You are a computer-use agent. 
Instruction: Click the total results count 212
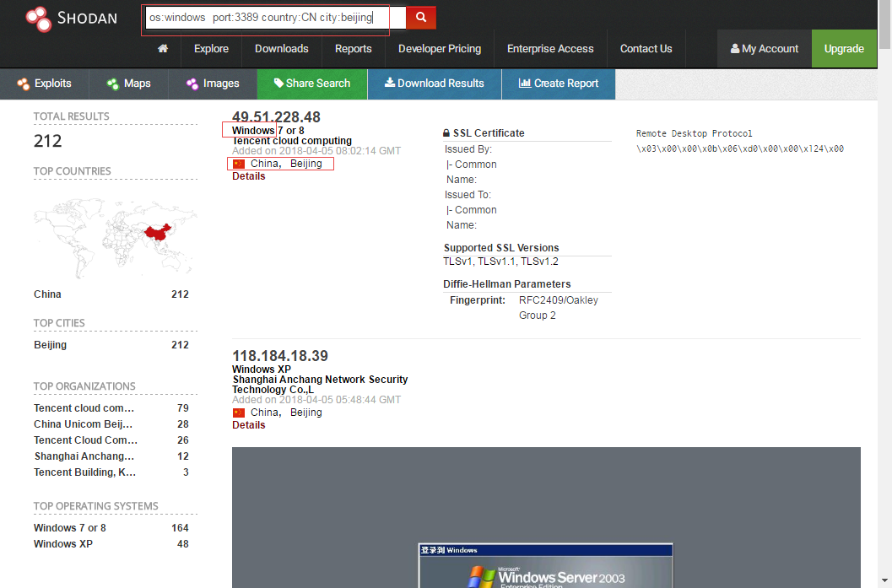48,141
